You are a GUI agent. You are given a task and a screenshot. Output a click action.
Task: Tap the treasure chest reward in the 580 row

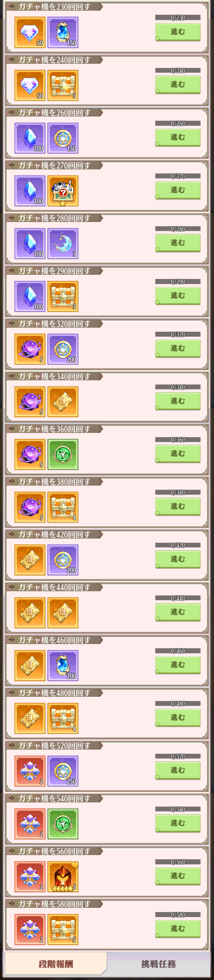(x=63, y=929)
